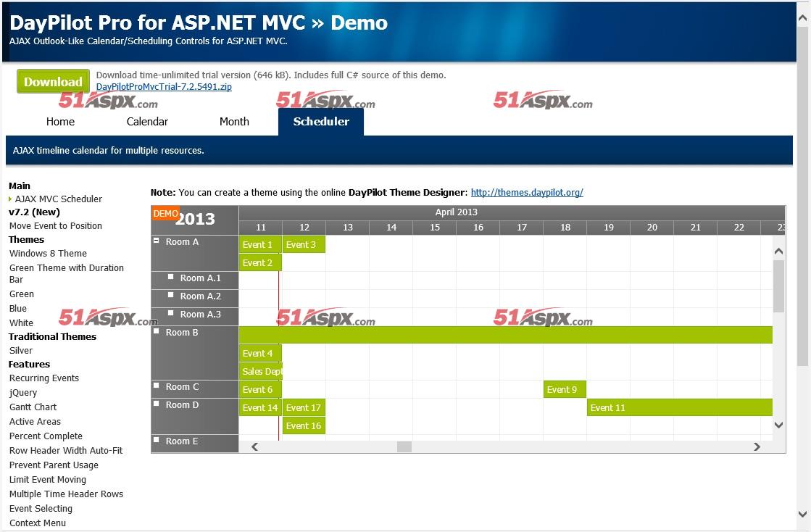Open the jQuery feature link
The width and height of the screenshot is (811, 532).
(23, 392)
